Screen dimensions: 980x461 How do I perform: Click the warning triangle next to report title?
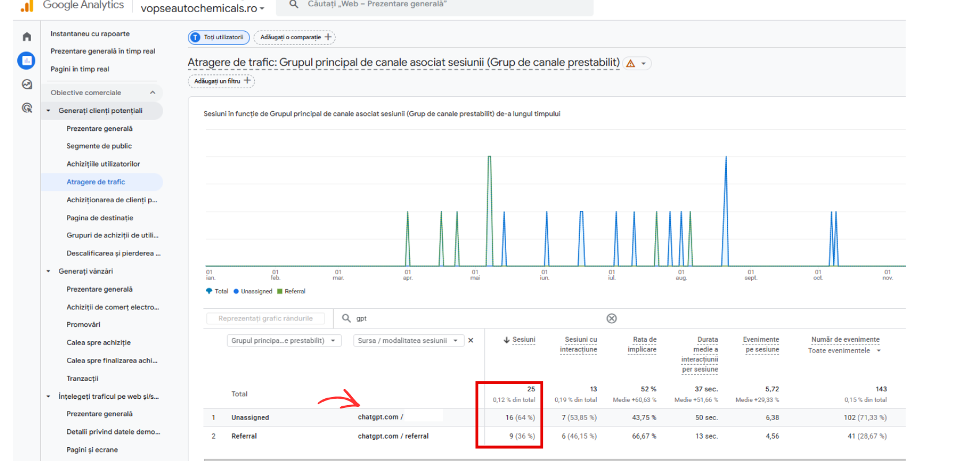[631, 63]
